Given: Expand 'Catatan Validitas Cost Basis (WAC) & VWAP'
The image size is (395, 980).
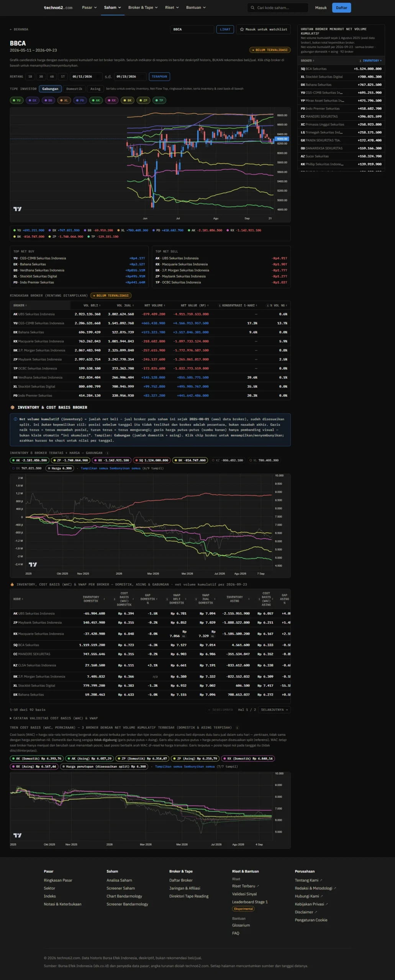Looking at the screenshot, I should coord(54,718).
